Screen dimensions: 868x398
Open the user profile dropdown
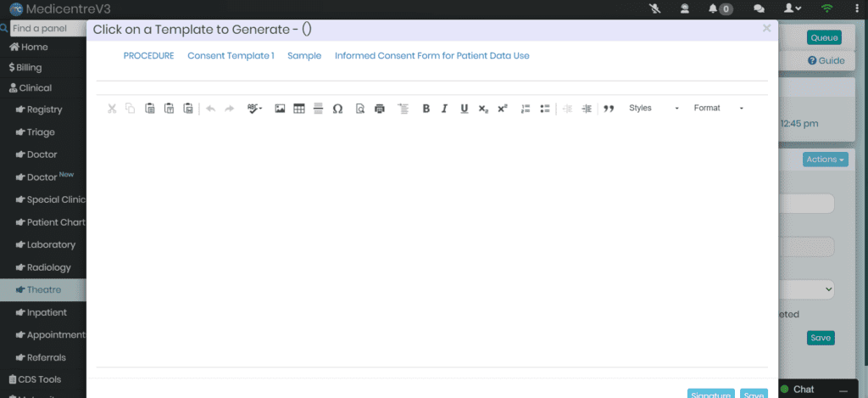point(793,8)
